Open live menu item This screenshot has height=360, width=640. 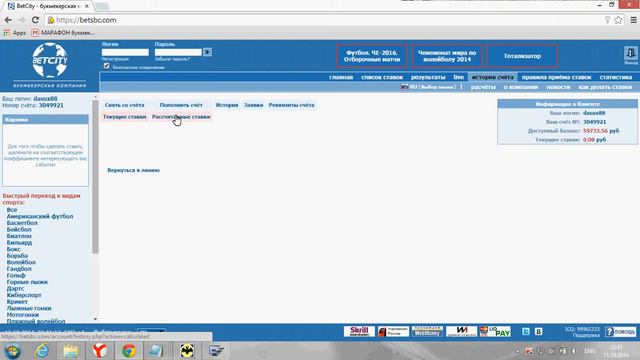[459, 77]
